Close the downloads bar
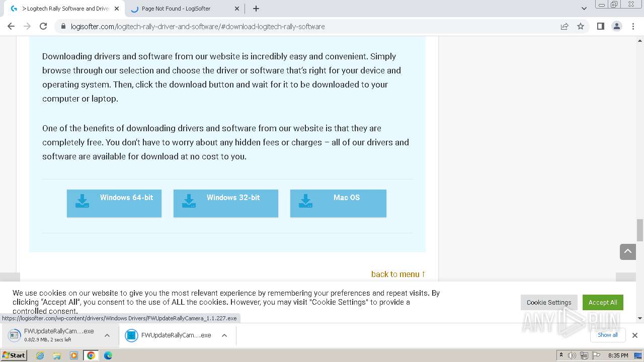Viewport: 644px width, 362px height. [635, 335]
